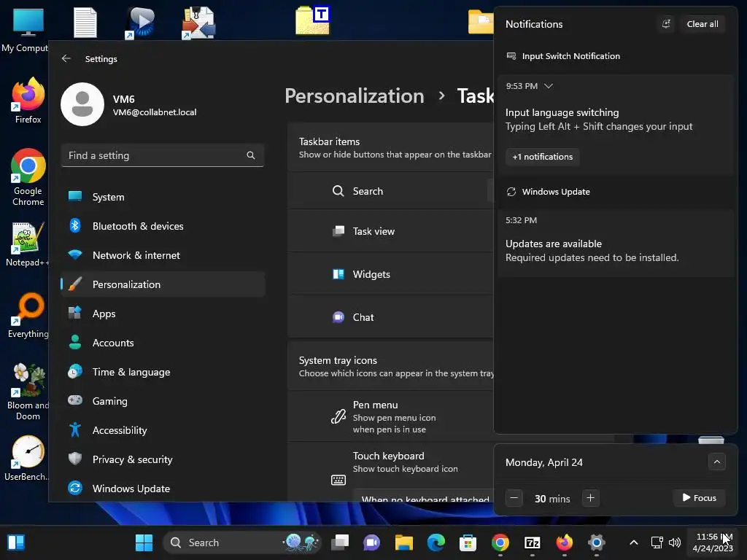Open Apps settings category
Image resolution: width=747 pixels, height=560 pixels.
click(x=163, y=314)
